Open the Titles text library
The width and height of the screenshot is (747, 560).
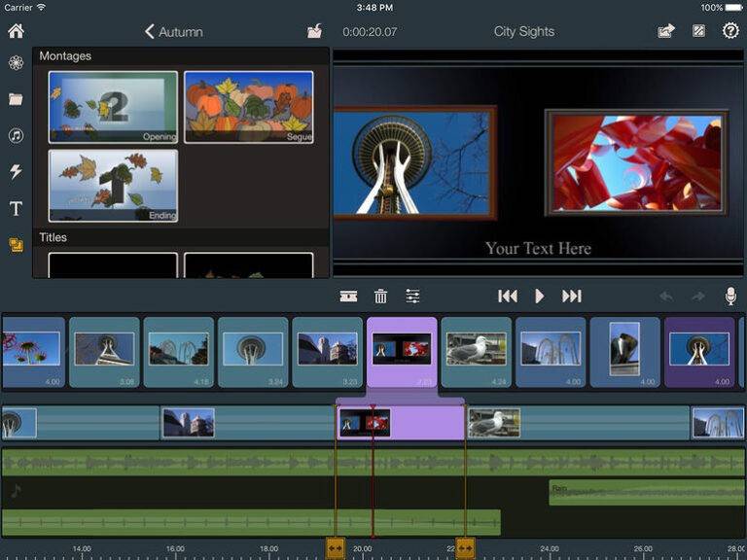(16, 208)
